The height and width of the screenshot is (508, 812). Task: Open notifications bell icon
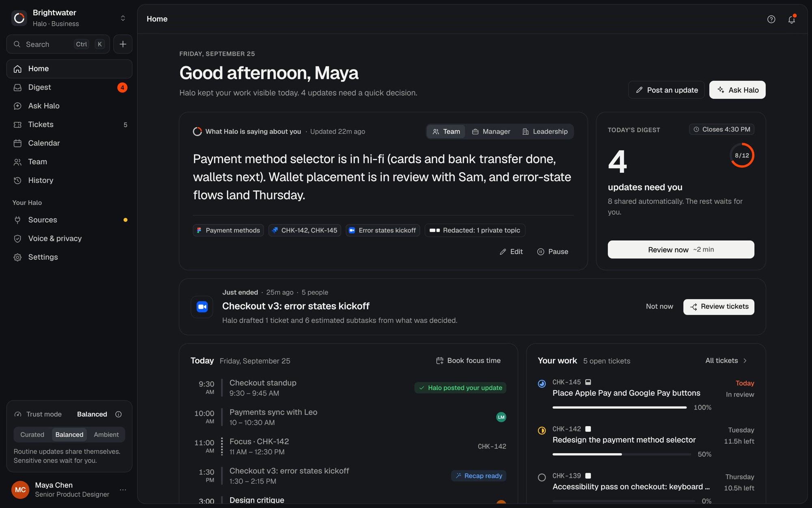tap(791, 19)
